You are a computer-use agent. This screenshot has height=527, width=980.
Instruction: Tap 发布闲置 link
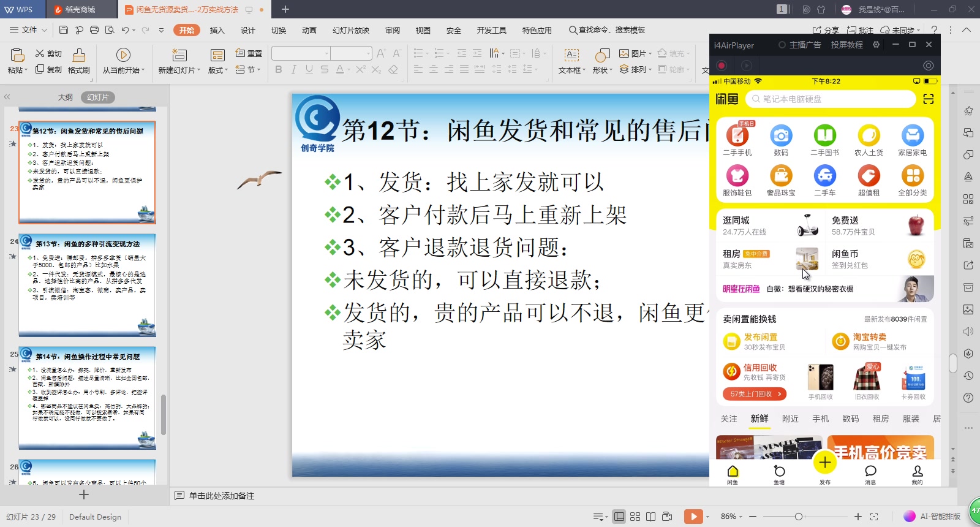pos(761,337)
